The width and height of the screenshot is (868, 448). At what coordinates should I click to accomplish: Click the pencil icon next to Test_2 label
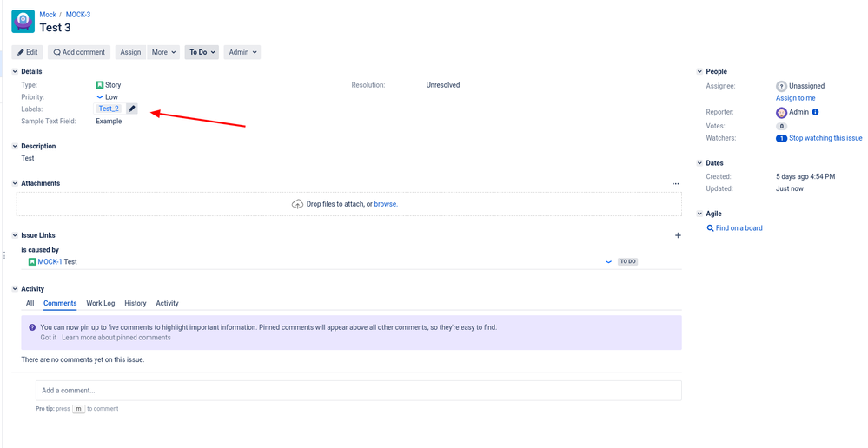pos(132,109)
